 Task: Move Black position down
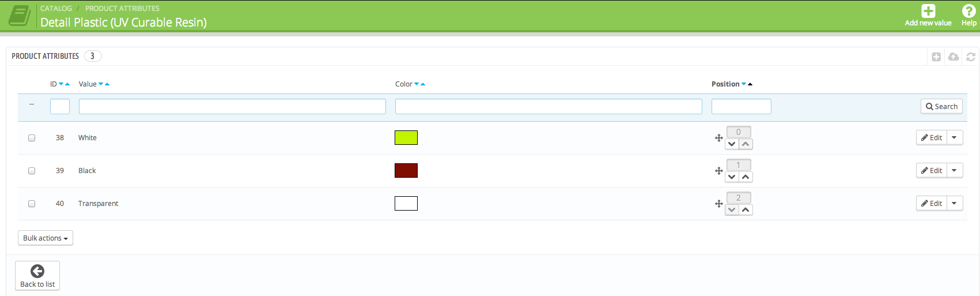click(732, 177)
